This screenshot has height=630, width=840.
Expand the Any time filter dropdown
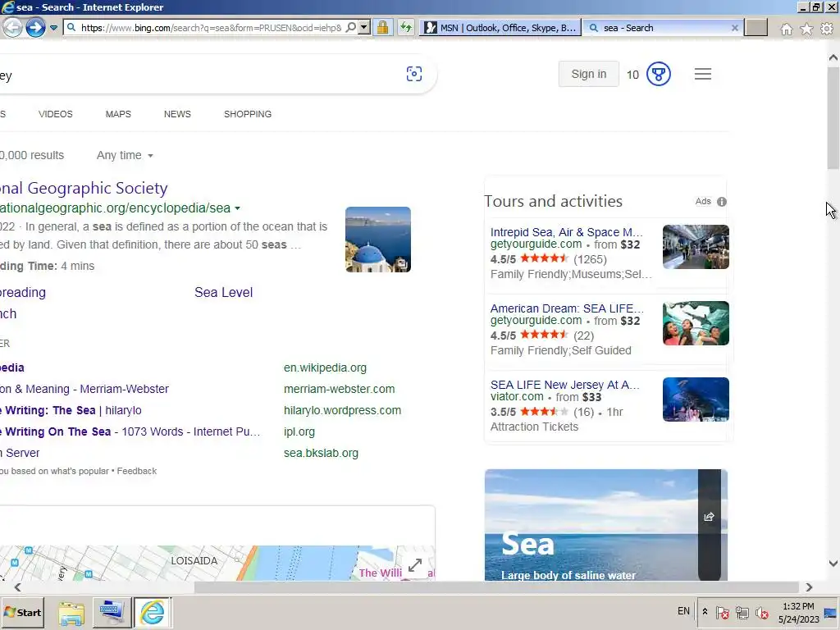[125, 155]
